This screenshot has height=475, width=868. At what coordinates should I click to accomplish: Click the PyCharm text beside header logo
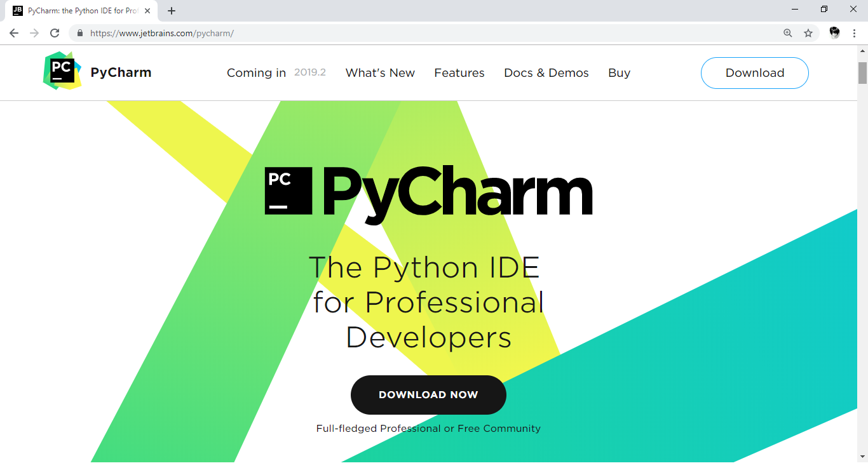click(121, 72)
